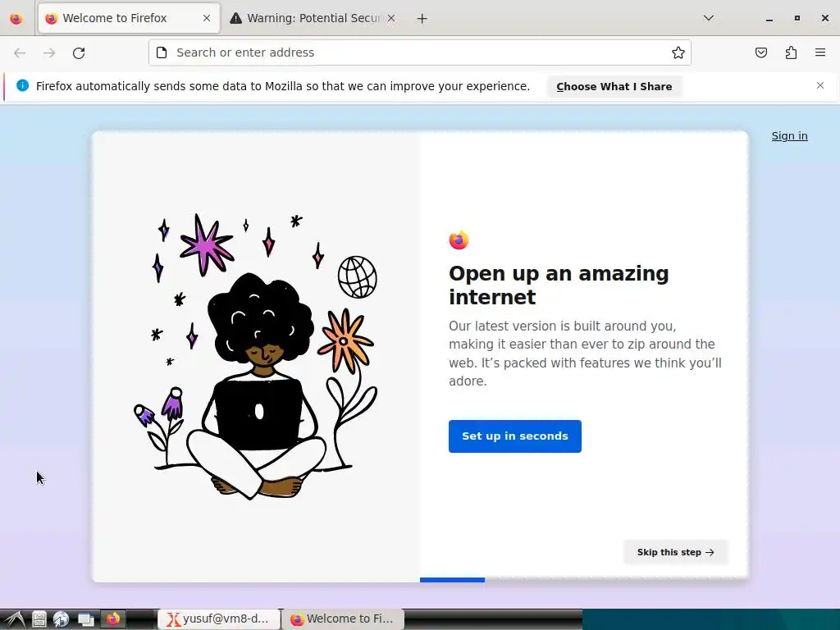
Task: Switch to the yusuf@vm8 terminal taskbar item
Action: pyautogui.click(x=219, y=619)
